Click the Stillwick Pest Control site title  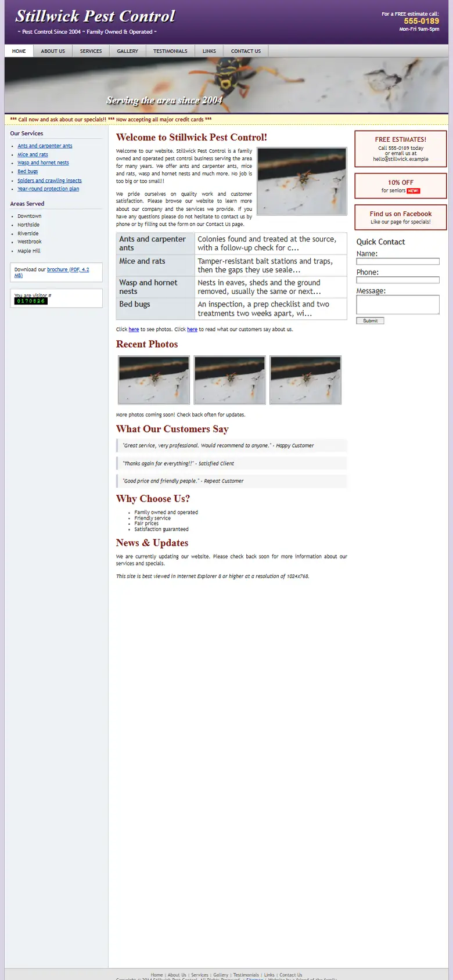pyautogui.click(x=95, y=16)
